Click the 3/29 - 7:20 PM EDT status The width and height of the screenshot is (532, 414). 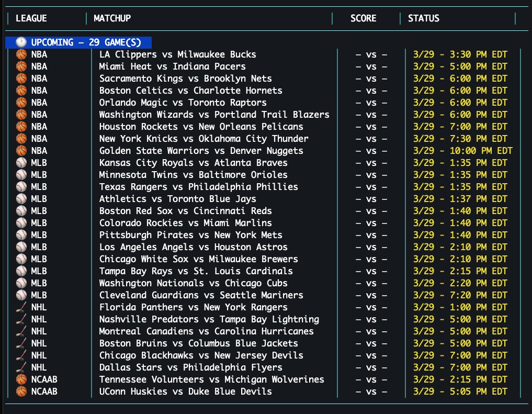460,295
